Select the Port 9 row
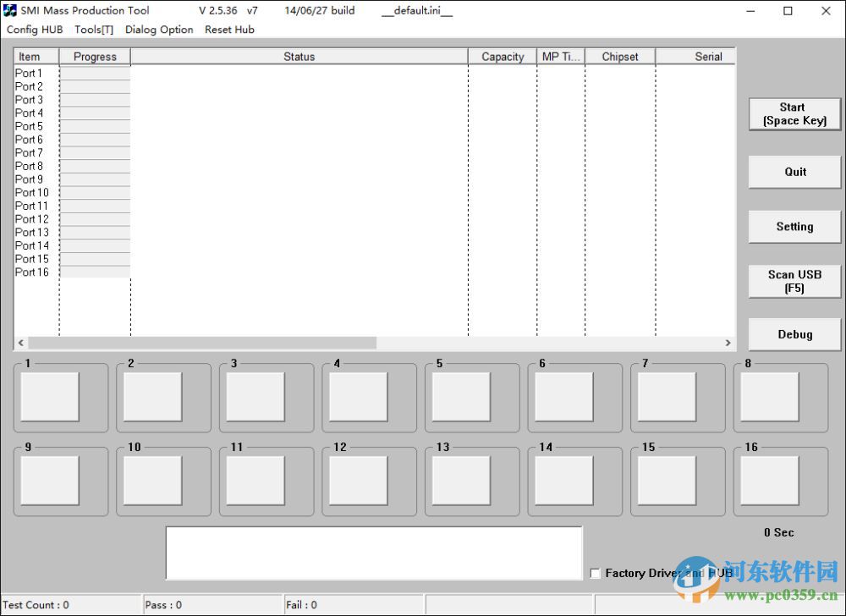Screen dimensions: 846x616 click(x=375, y=179)
